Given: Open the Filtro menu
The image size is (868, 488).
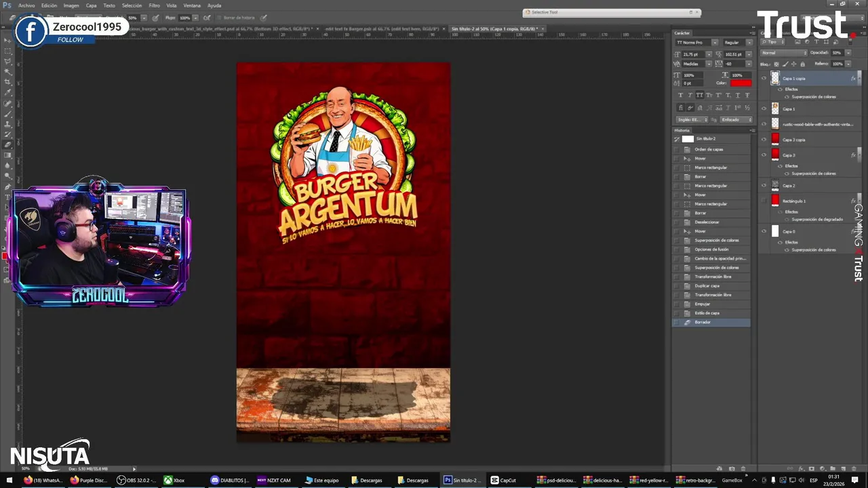Looking at the screenshot, I should [154, 5].
